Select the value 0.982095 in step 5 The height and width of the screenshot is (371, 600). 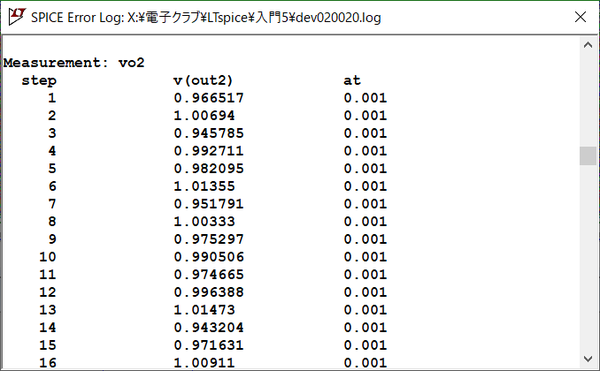coord(209,168)
